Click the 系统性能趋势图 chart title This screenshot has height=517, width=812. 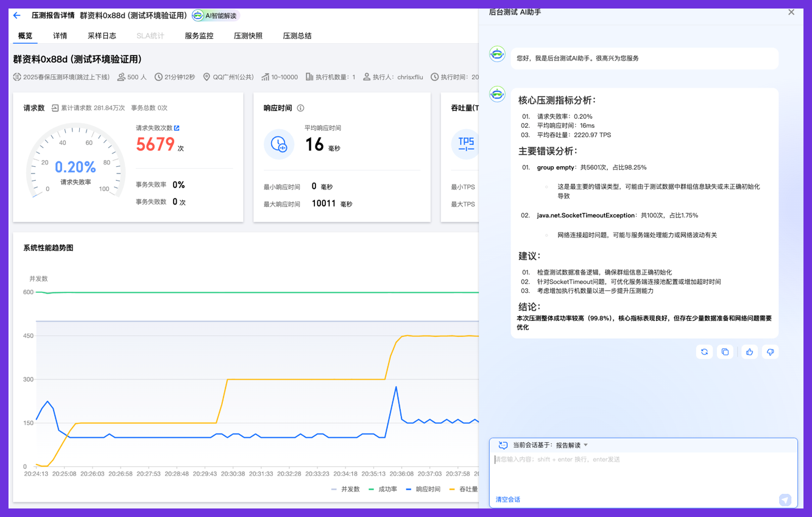(48, 248)
